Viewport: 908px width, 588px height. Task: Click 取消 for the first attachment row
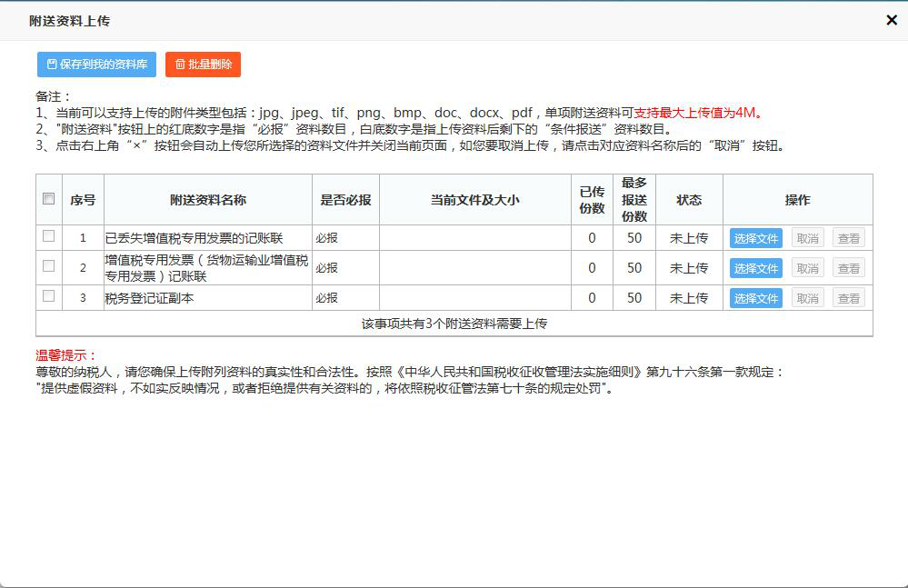tap(807, 238)
